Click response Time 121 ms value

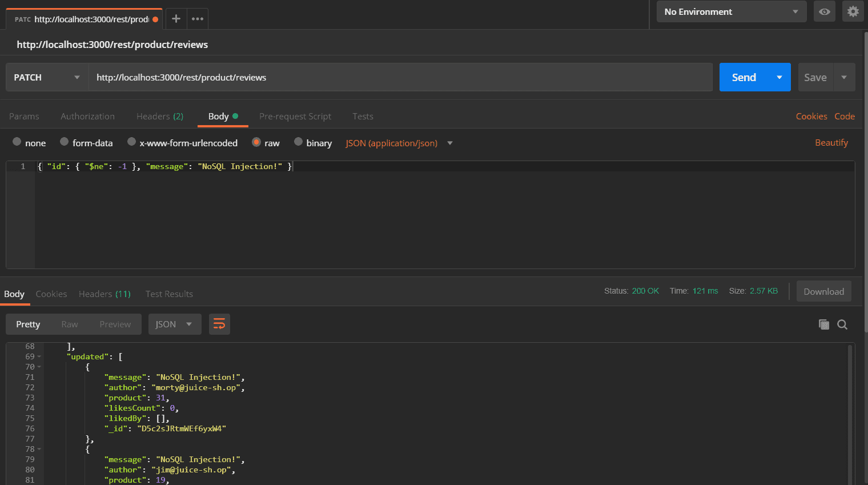pos(705,291)
